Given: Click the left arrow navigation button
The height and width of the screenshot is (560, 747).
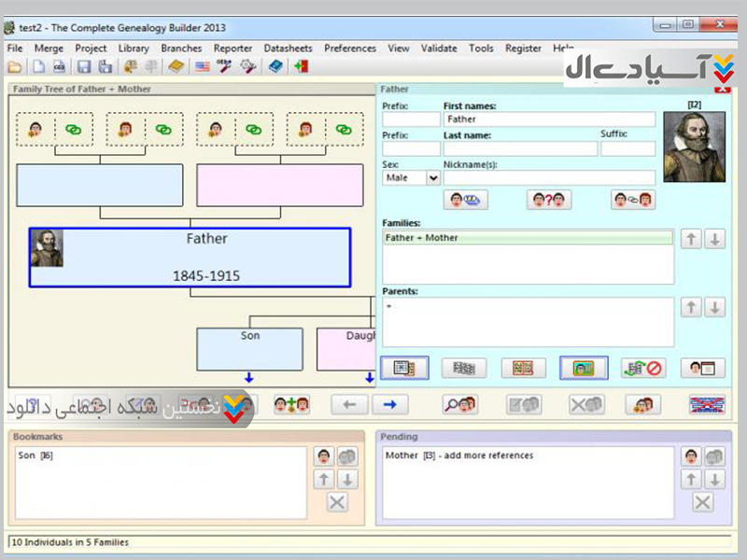Looking at the screenshot, I should (349, 404).
